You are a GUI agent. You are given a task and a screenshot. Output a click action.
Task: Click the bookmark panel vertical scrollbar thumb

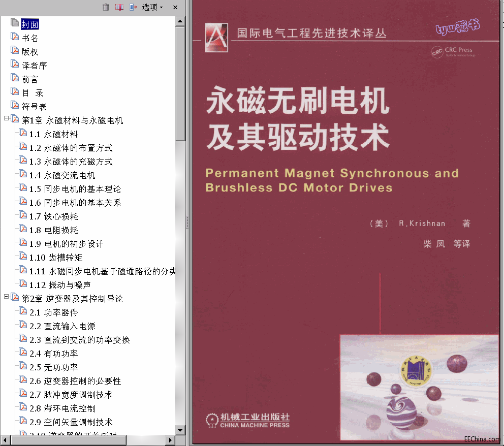tap(180, 83)
